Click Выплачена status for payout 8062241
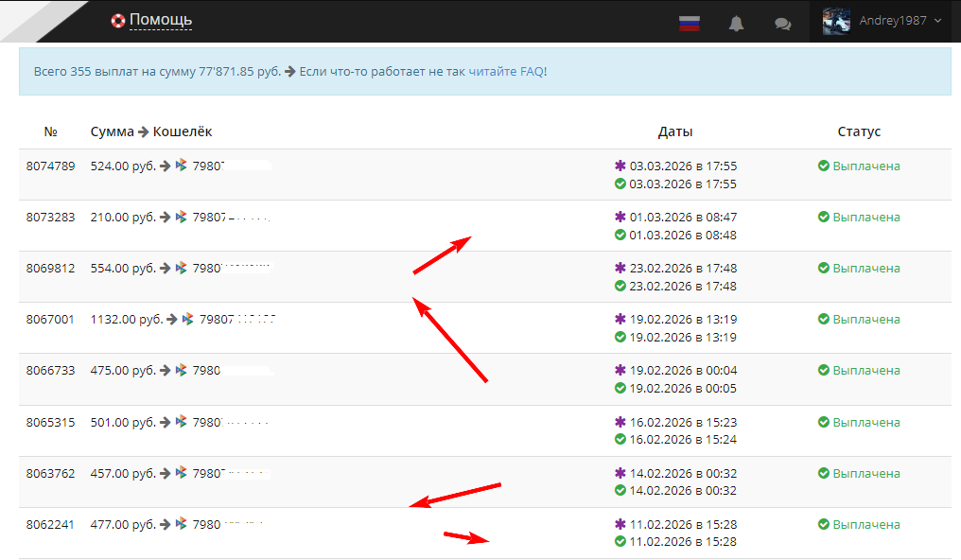The image size is (961, 560). (x=865, y=524)
